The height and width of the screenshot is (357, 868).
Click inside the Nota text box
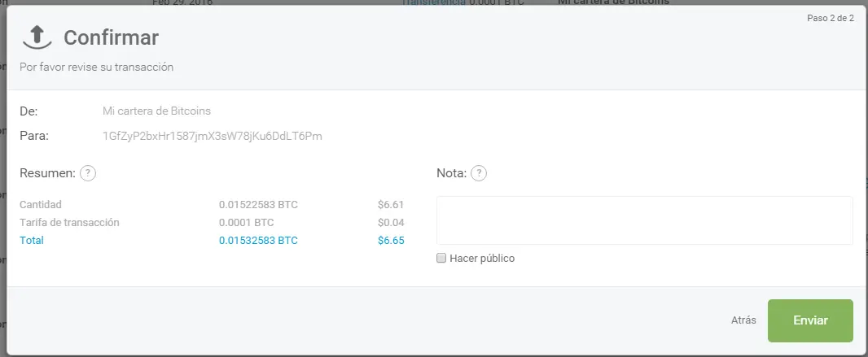[644, 220]
